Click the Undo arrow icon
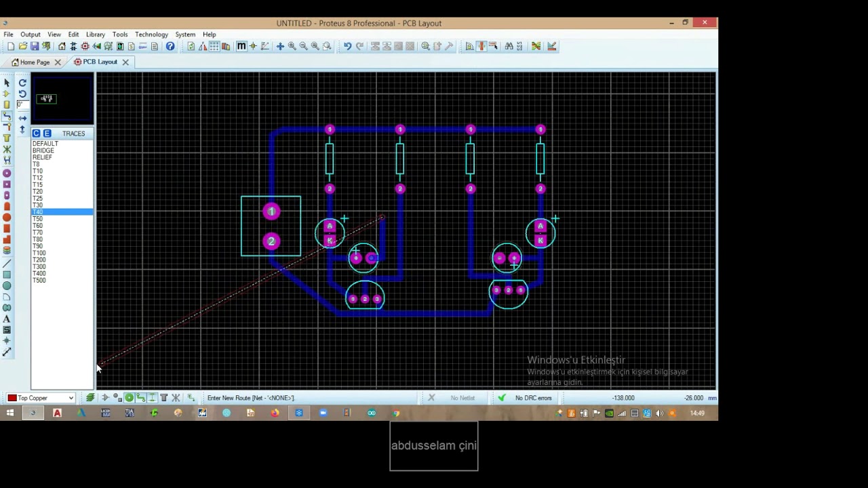 (x=347, y=46)
